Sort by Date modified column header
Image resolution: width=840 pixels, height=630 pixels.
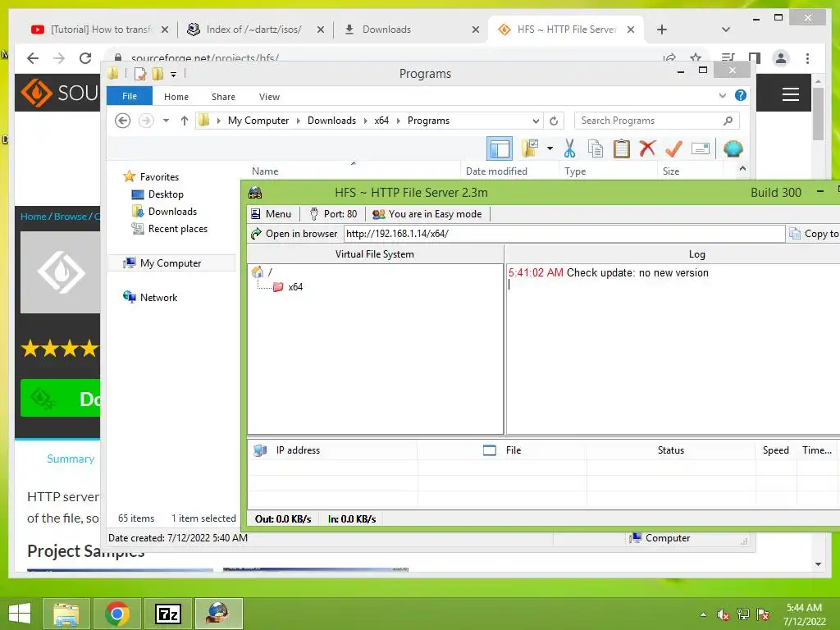(x=509, y=171)
